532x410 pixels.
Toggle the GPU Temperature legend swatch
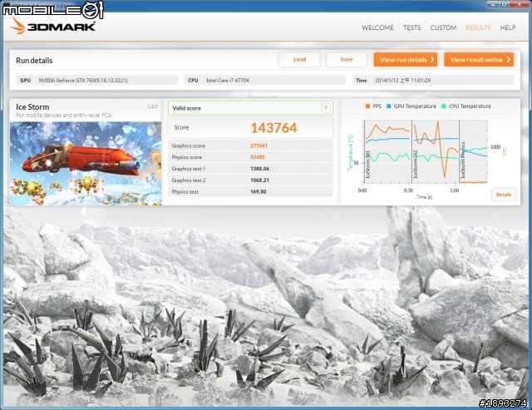click(388, 106)
